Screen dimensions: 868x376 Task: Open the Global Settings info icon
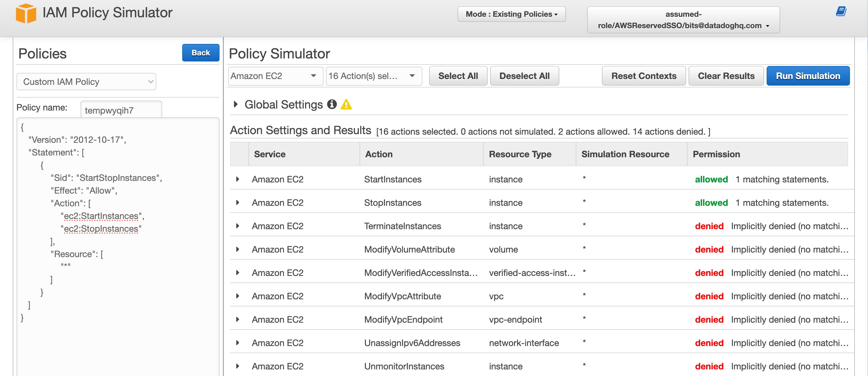(x=332, y=104)
